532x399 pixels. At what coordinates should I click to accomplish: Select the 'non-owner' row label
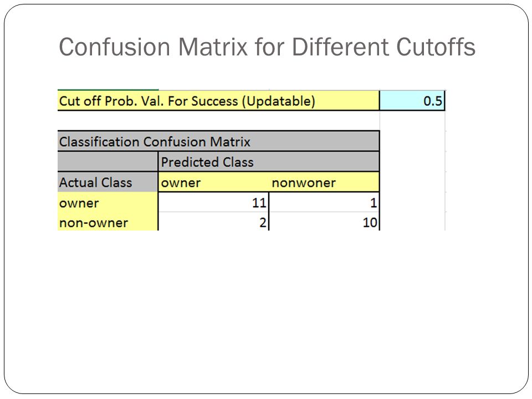[x=108, y=222]
